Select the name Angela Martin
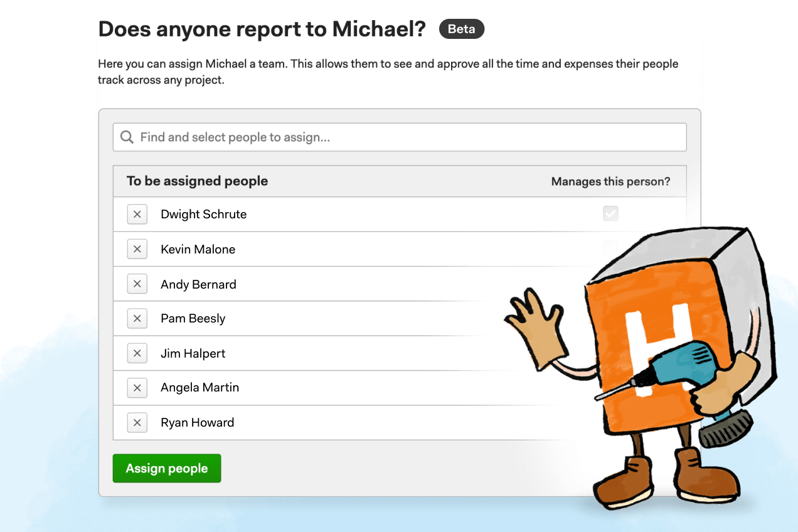The width and height of the screenshot is (798, 532). coord(199,387)
